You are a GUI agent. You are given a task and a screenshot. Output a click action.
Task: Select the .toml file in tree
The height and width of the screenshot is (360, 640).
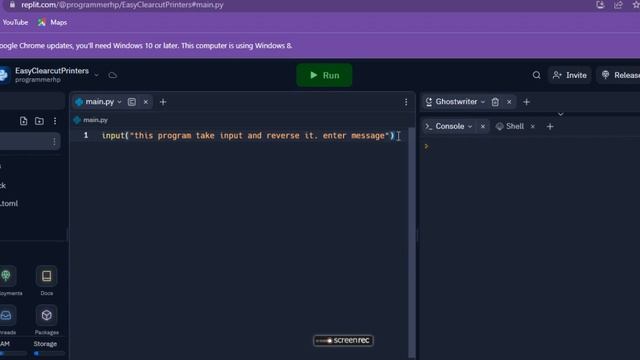(x=9, y=203)
